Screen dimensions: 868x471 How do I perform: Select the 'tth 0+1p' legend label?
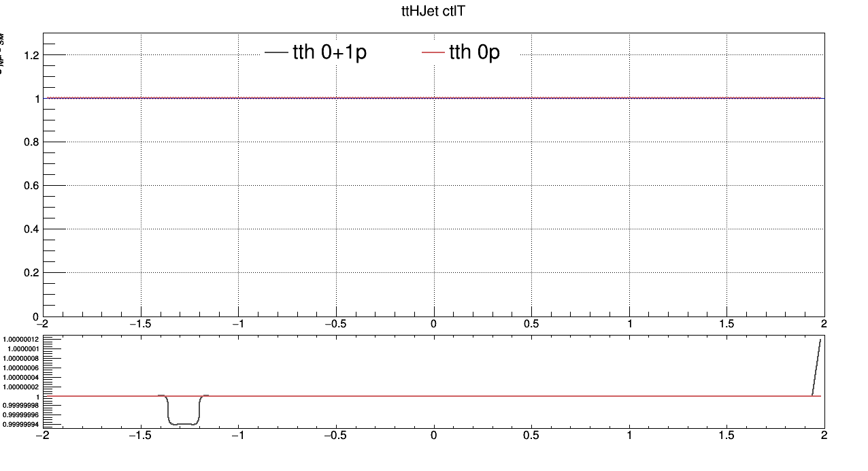[x=329, y=52]
